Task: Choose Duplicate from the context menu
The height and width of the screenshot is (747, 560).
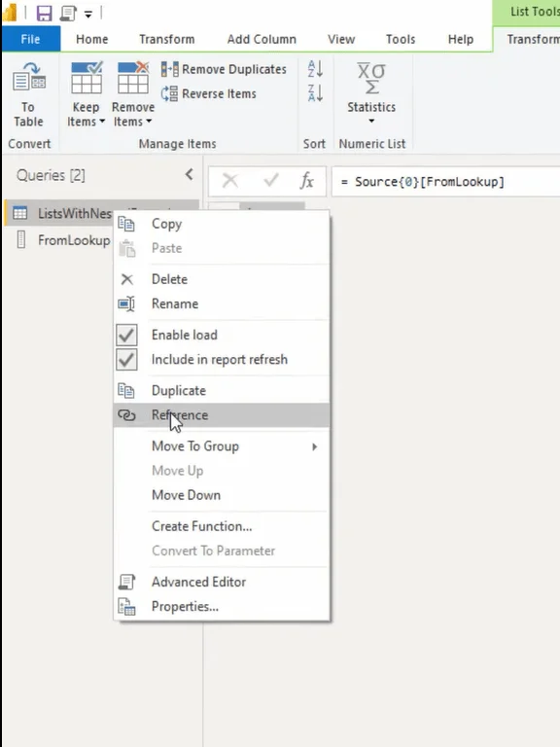Action: (x=222, y=391)
